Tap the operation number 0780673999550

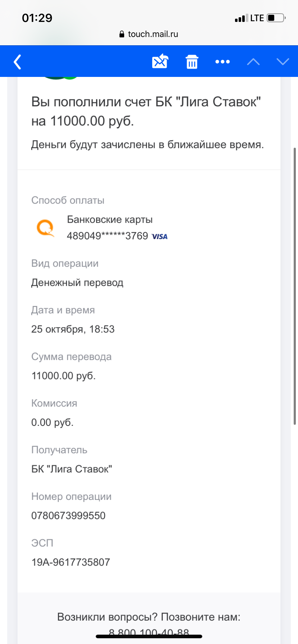[x=68, y=516]
